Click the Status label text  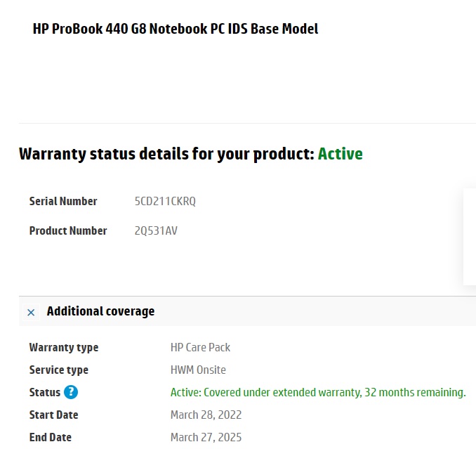(45, 392)
